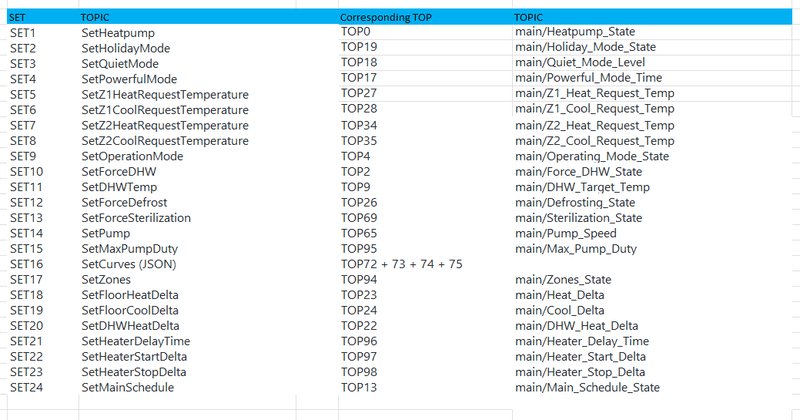Click main/Z2_Heat_Request_Temp cell
Image resolution: width=800 pixels, height=420 pixels.
click(x=594, y=125)
